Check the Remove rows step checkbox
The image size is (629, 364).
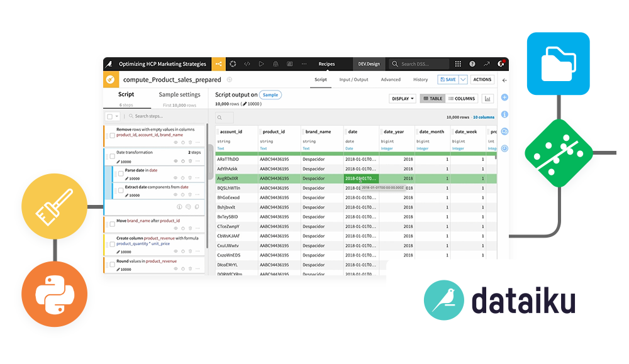click(x=113, y=136)
